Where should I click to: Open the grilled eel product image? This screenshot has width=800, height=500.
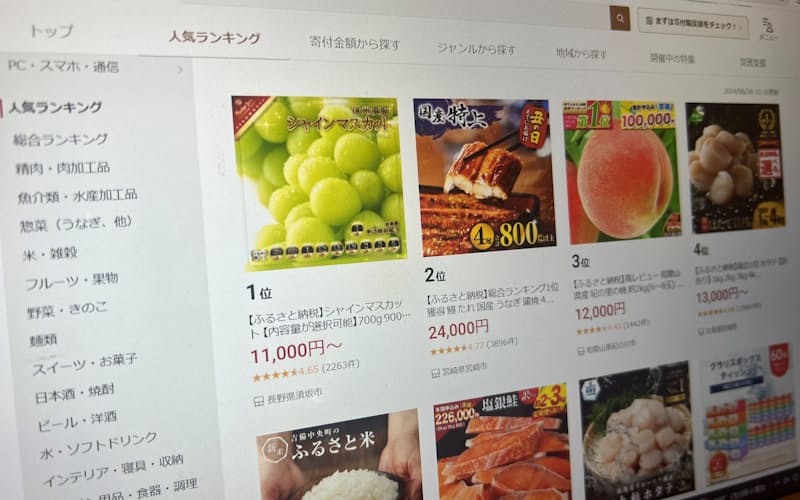pos(484,177)
